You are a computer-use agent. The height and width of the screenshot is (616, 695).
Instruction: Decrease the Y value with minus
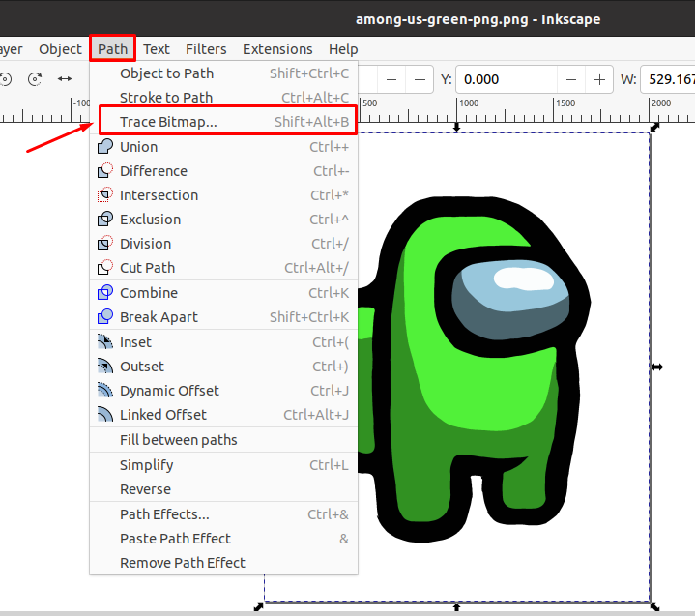(x=571, y=79)
